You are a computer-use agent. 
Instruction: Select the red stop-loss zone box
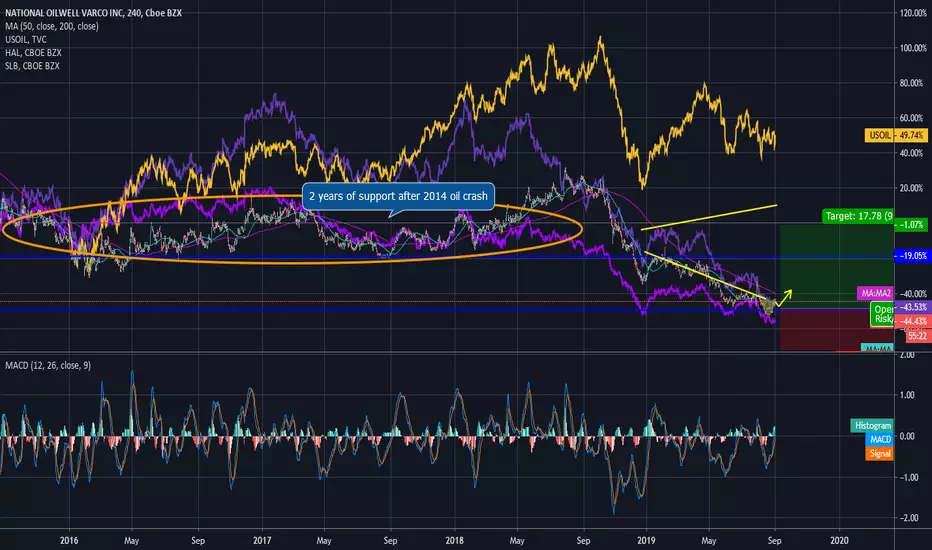836,329
